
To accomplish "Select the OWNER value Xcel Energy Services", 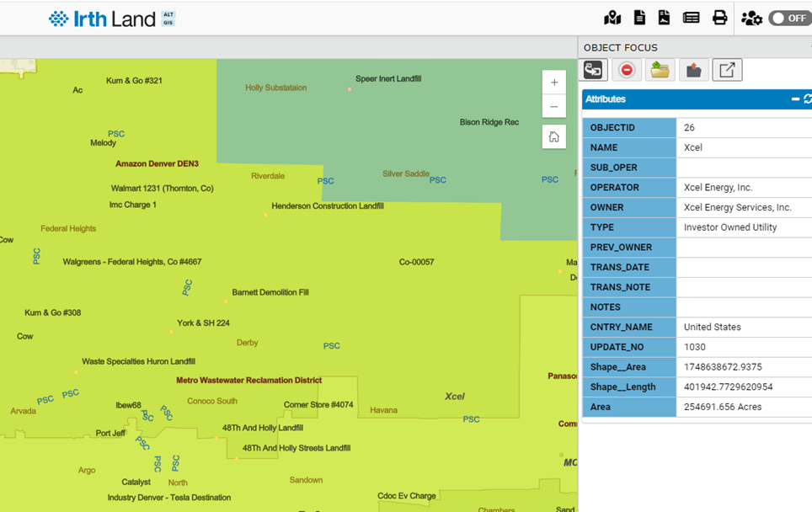I will [737, 208].
